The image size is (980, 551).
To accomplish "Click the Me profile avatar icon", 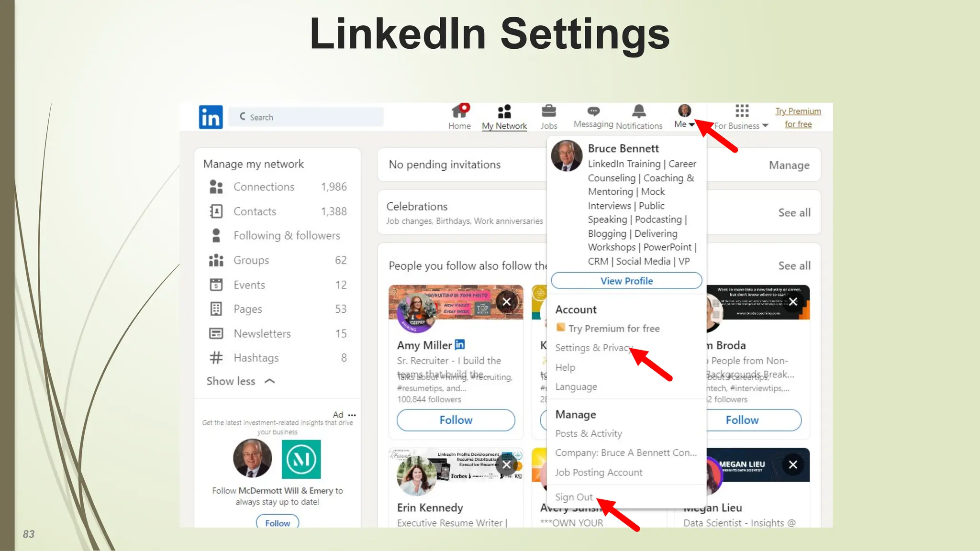I will (x=684, y=111).
